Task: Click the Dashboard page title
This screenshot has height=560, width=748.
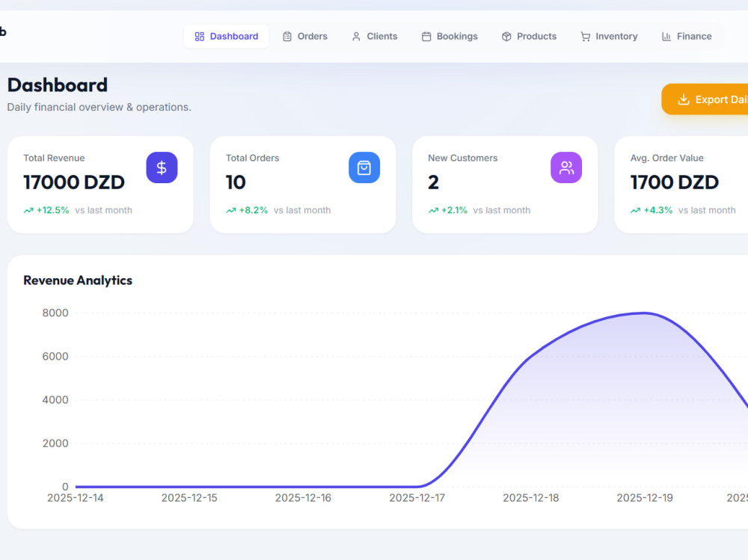Action: coord(58,85)
